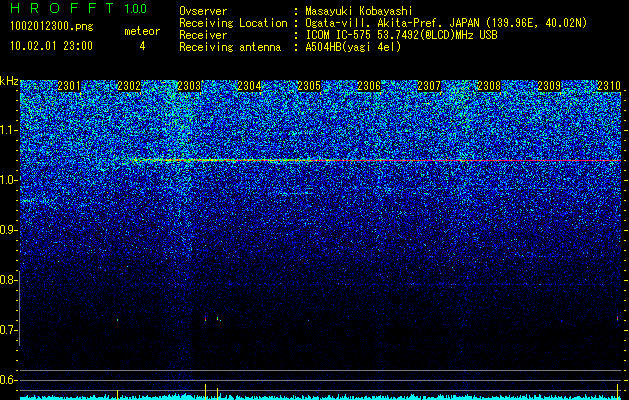Click the 2308 time marker

click(489, 85)
